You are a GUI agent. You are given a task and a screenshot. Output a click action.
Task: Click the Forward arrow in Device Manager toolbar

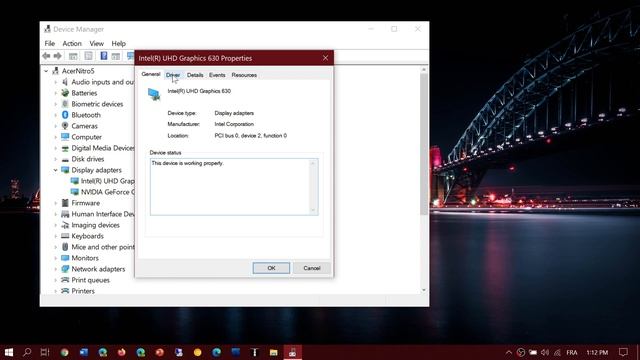click(x=58, y=56)
